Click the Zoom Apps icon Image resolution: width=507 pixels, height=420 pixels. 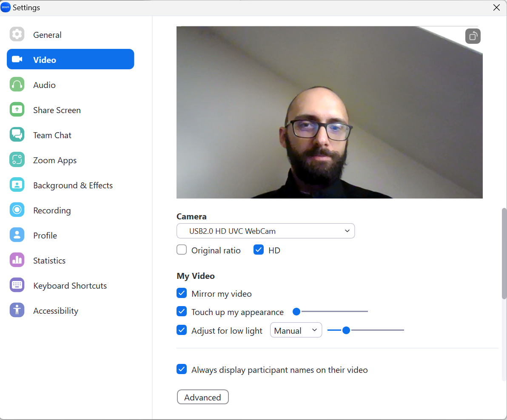coord(17,159)
